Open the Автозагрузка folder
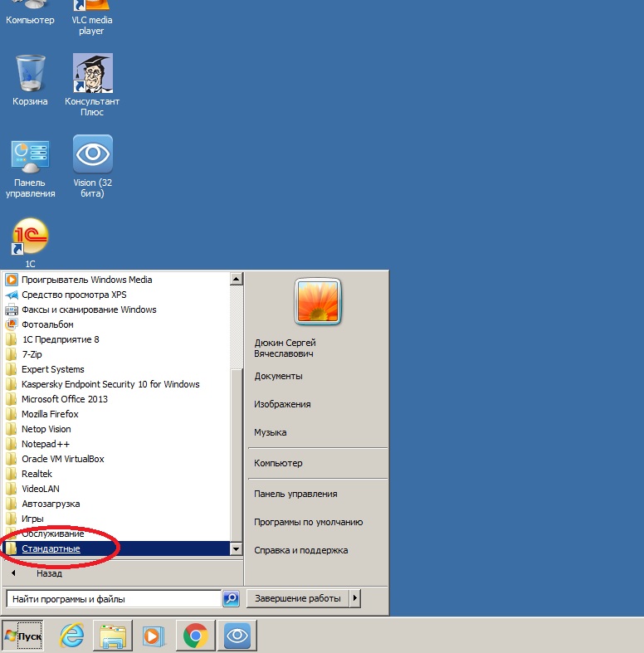This screenshot has height=653, width=644. coord(116,504)
